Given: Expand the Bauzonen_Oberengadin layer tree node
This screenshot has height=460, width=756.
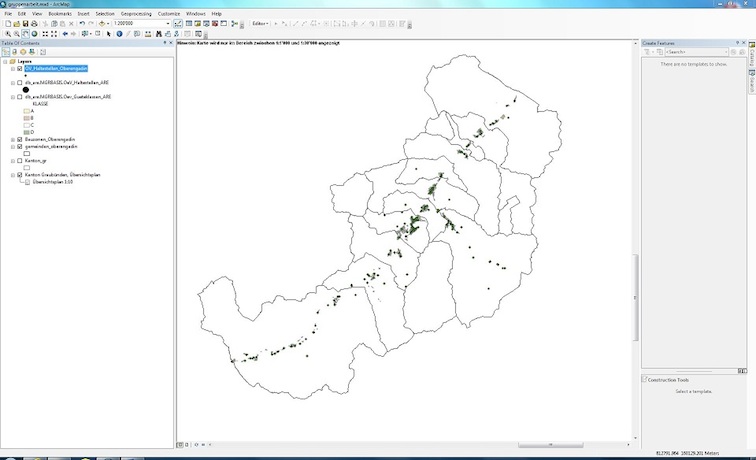Looking at the screenshot, I should tap(12, 139).
